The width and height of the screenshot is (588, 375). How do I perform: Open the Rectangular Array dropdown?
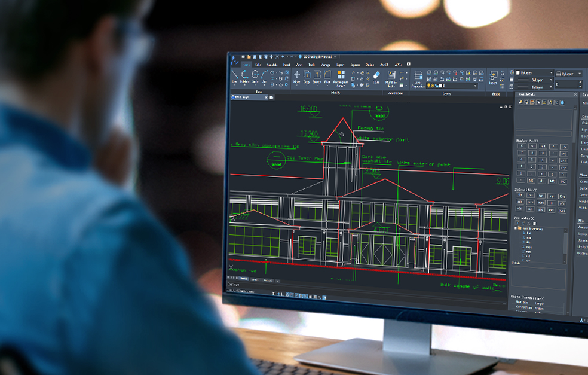341,87
